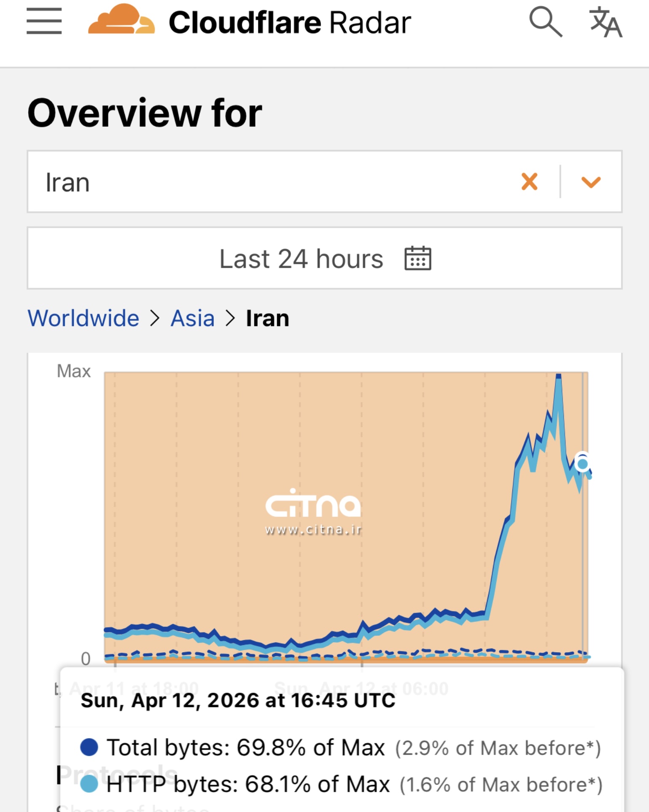This screenshot has height=812, width=649.
Task: Click the highlighted data point on chart
Action: point(582,464)
